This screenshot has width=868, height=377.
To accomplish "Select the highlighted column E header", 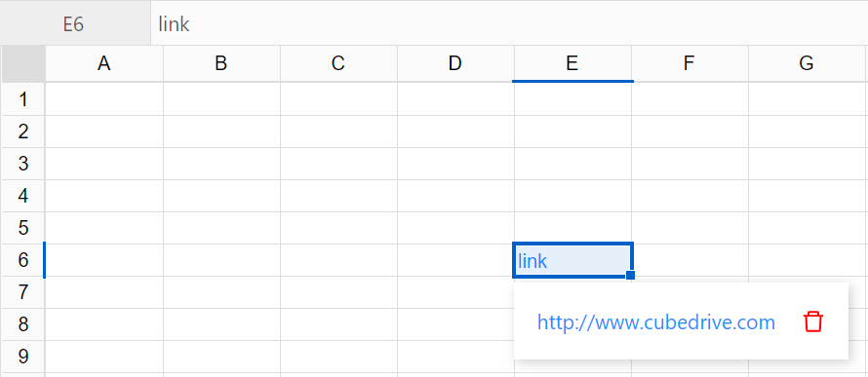I will tap(572, 64).
